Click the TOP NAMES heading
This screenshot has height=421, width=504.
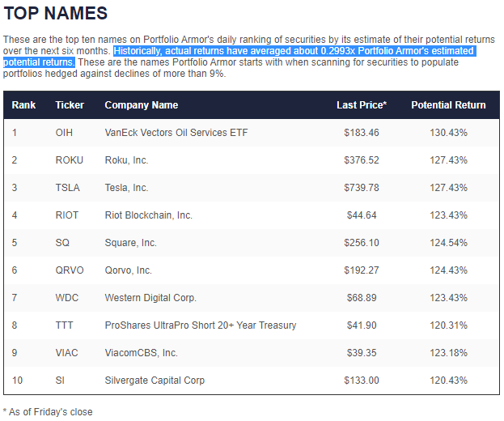pyautogui.click(x=56, y=14)
